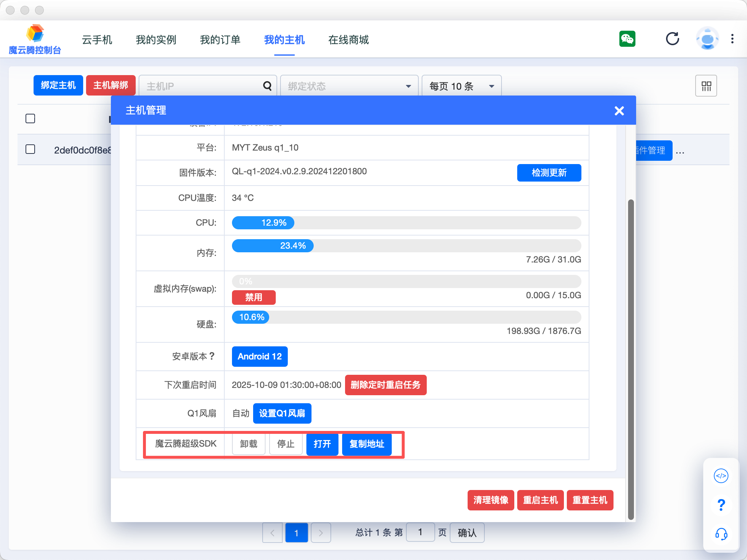Click the search magnifier in 主机IP field

tap(267, 86)
